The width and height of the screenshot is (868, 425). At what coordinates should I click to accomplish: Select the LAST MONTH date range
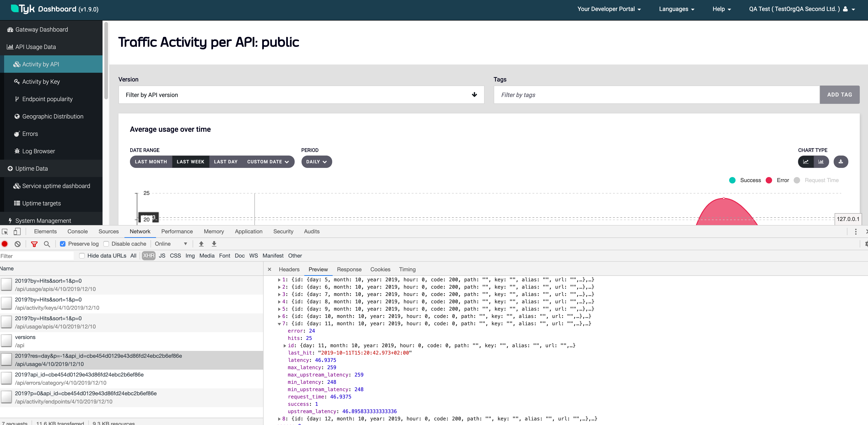pyautogui.click(x=151, y=162)
